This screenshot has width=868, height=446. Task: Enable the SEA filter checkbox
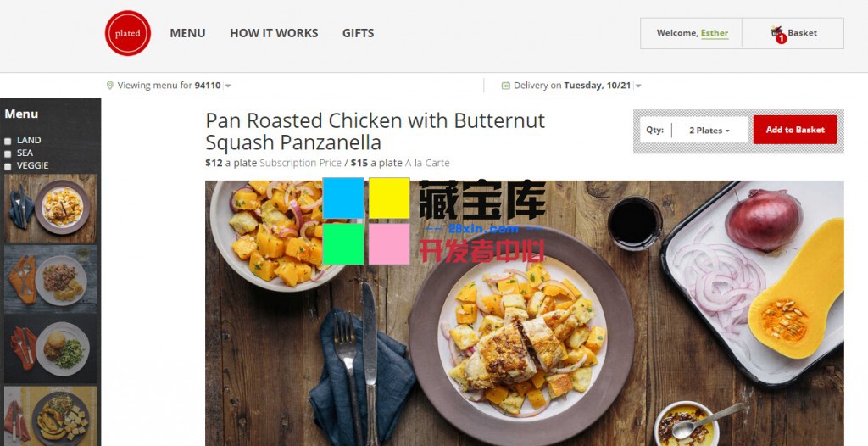(x=8, y=153)
